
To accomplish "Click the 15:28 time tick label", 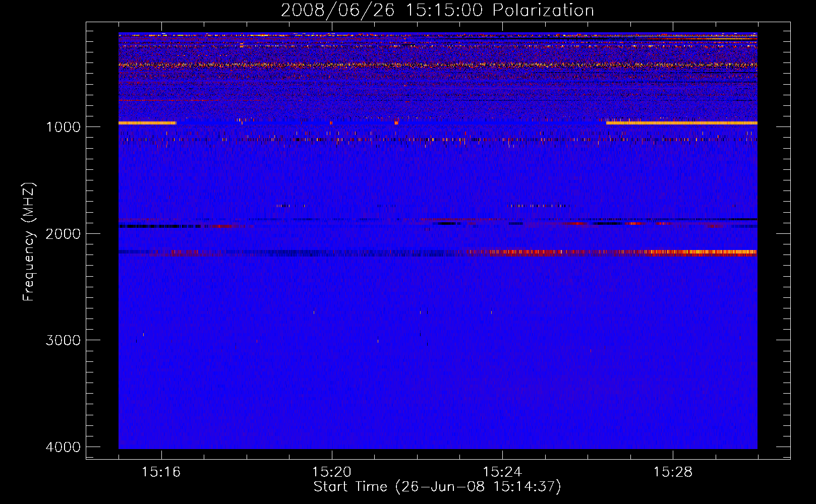I will tap(673, 472).
